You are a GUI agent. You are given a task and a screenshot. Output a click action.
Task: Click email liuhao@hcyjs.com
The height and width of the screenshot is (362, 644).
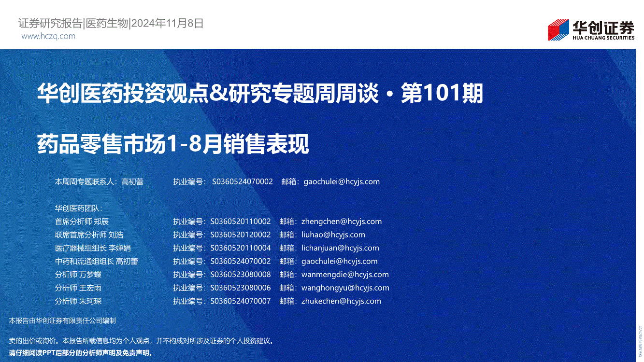coord(333,235)
